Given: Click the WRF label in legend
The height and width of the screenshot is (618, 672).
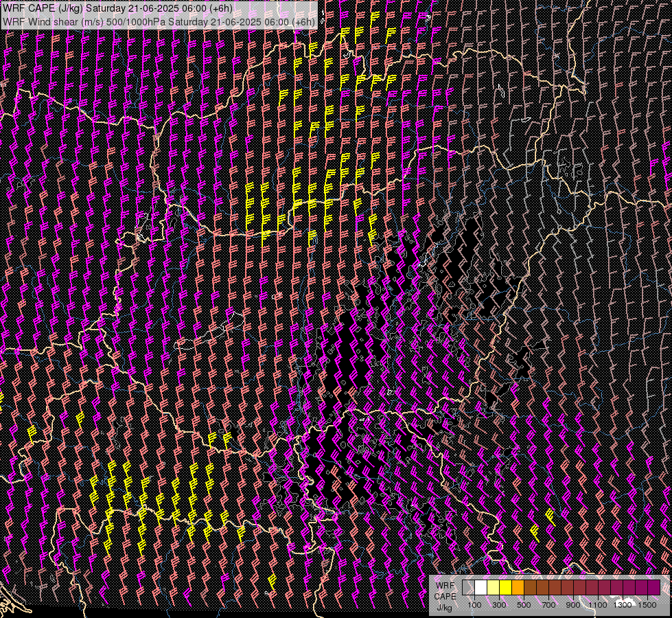Looking at the screenshot, I should 445,586.
